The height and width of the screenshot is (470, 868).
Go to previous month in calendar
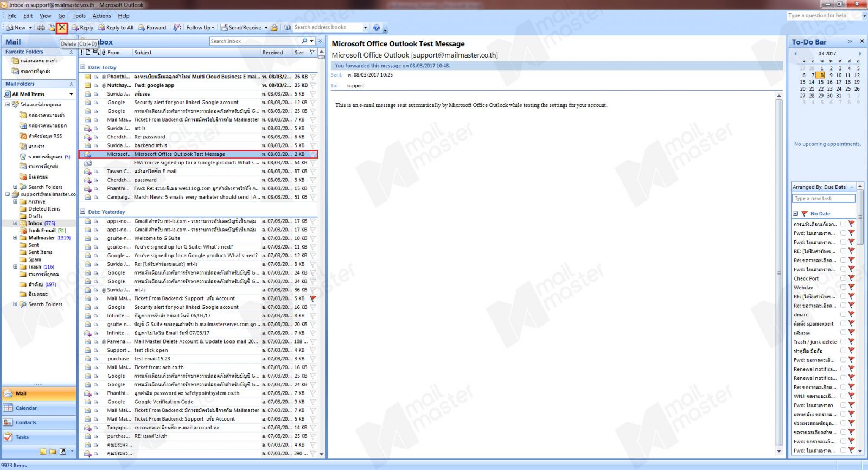795,54
